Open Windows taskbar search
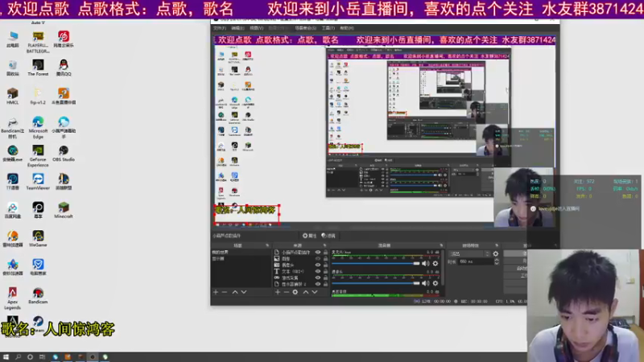 (x=18, y=357)
